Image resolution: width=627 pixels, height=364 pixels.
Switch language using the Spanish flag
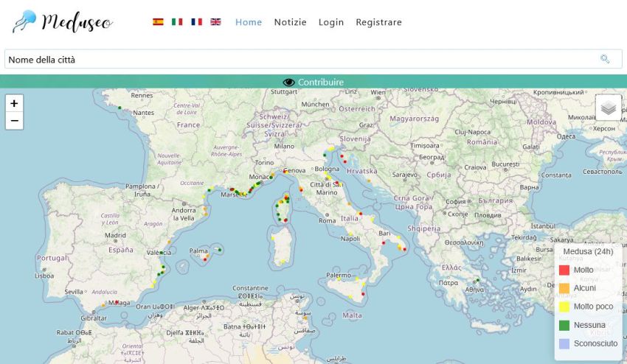(158, 22)
